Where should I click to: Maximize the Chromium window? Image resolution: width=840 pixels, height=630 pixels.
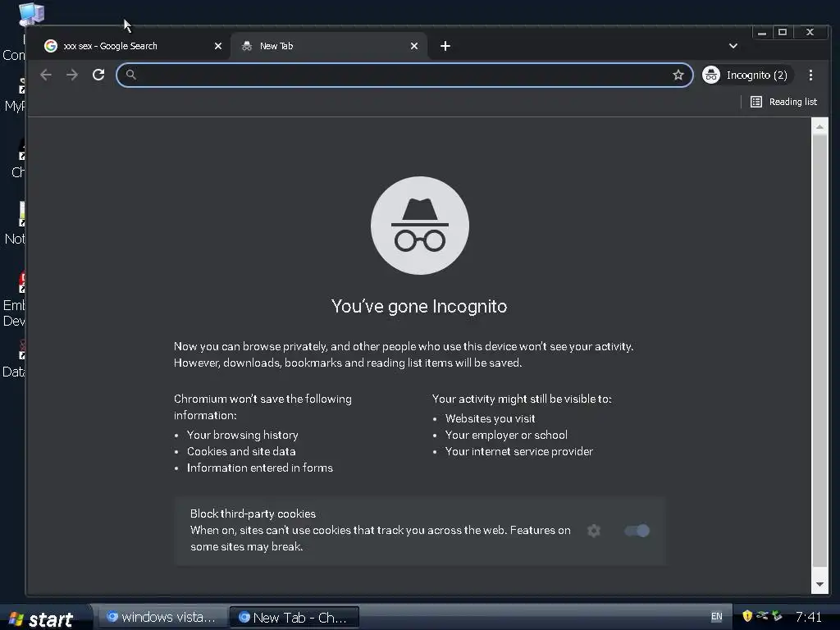click(782, 32)
